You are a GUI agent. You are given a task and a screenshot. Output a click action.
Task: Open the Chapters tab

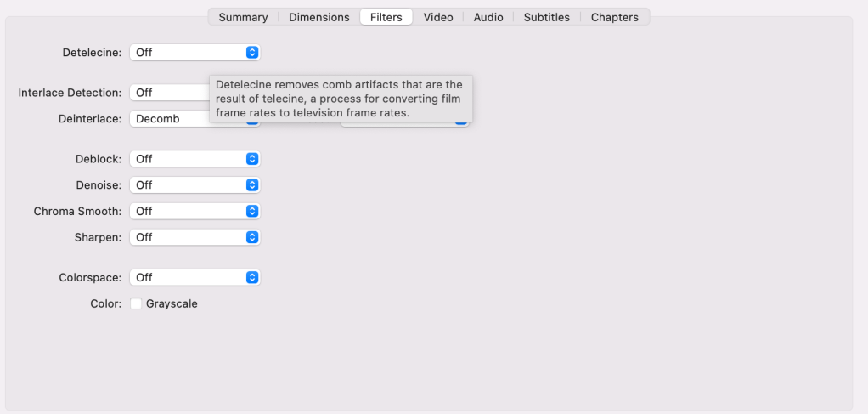click(x=614, y=17)
